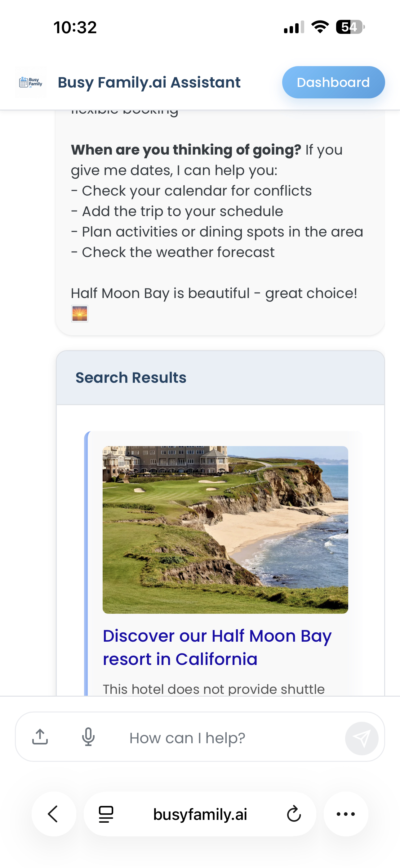Tap the Busy Family logo icon
Screen dimensions: 400x868
pyautogui.click(x=31, y=82)
